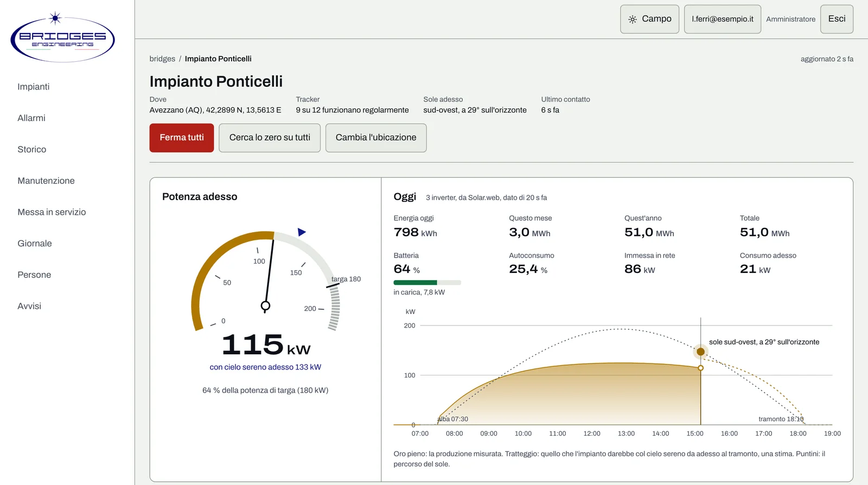
Task: Click the battery charge progress bar
Action: tap(427, 283)
